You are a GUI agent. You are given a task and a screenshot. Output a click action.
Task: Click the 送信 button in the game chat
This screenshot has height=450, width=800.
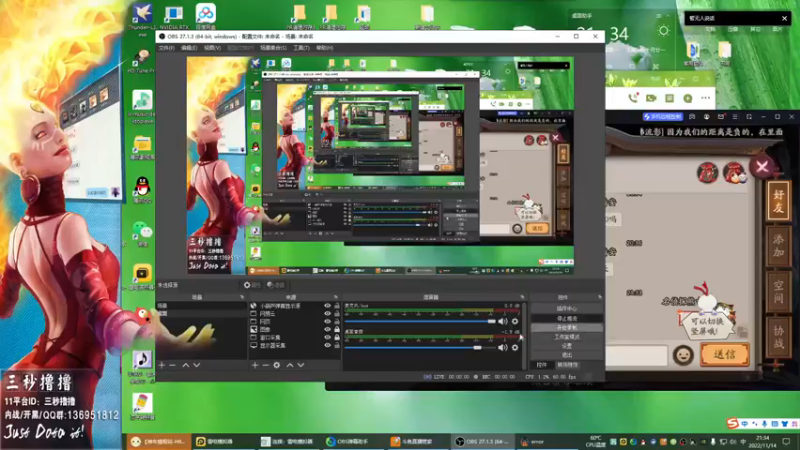(725, 355)
